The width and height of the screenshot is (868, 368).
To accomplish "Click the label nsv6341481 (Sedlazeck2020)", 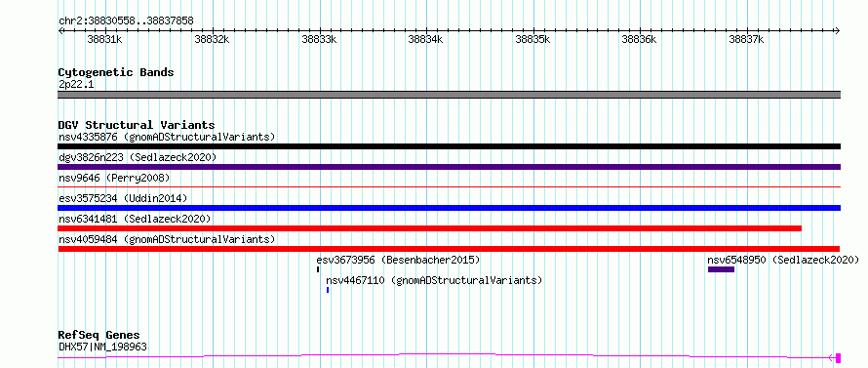I will pyautogui.click(x=135, y=219).
